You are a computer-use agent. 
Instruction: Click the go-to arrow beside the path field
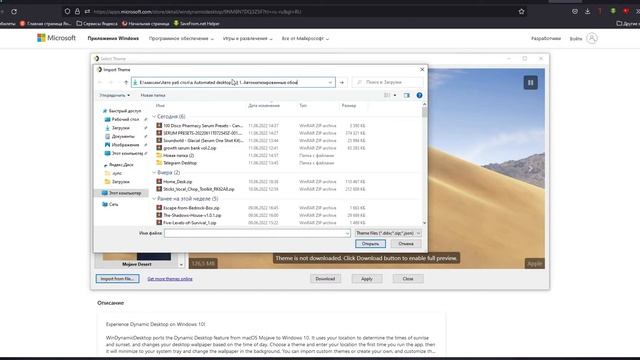point(342,82)
